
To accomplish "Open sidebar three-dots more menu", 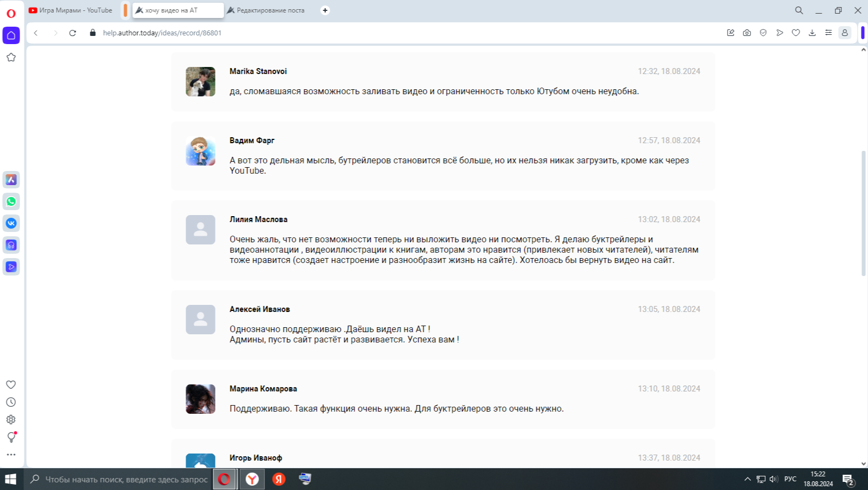I will (x=11, y=455).
